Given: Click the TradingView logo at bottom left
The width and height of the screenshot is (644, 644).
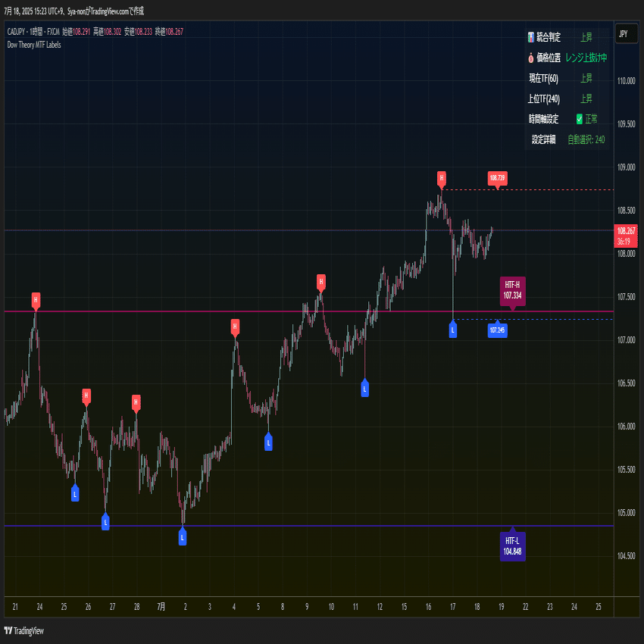Looking at the screenshot, I should 24,630.
